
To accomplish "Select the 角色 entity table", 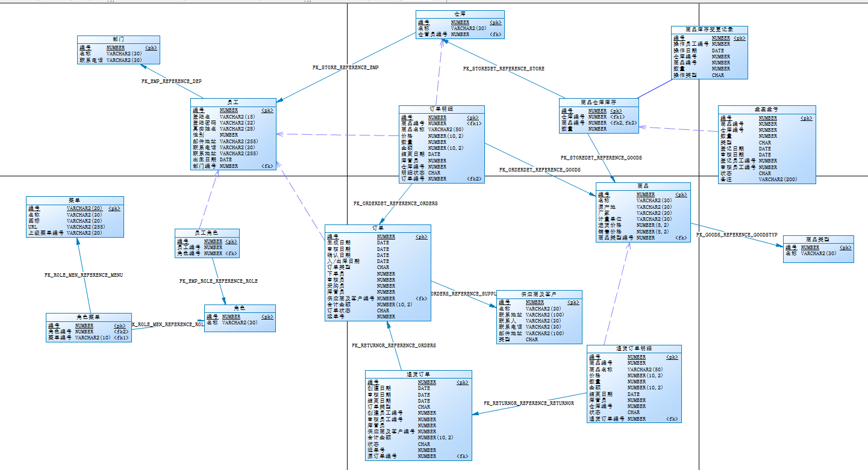I will [240, 319].
